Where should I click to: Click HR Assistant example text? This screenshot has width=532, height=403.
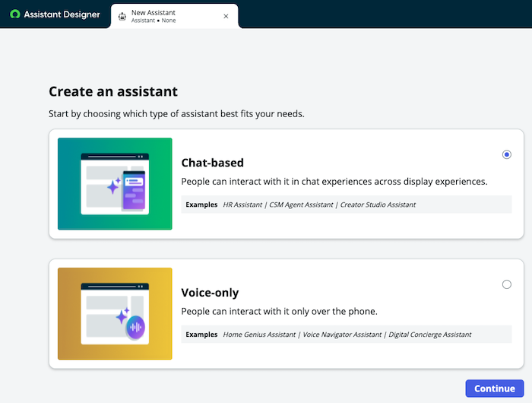coord(242,205)
